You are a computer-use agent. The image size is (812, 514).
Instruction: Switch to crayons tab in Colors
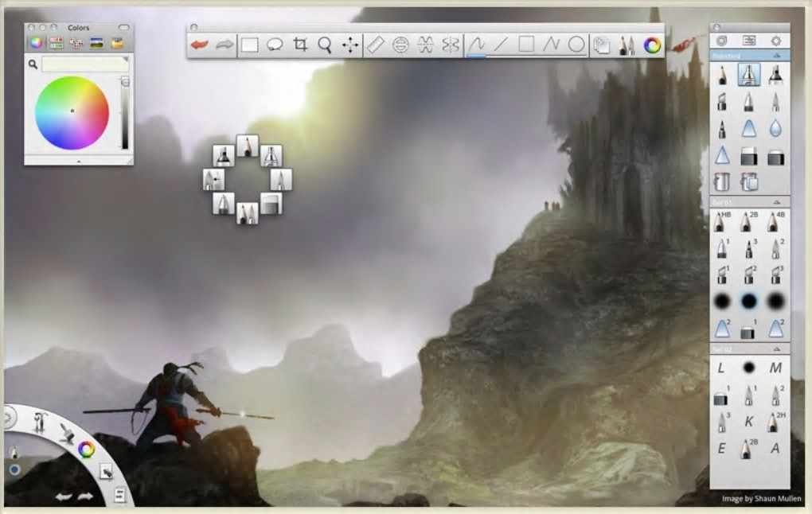[118, 43]
